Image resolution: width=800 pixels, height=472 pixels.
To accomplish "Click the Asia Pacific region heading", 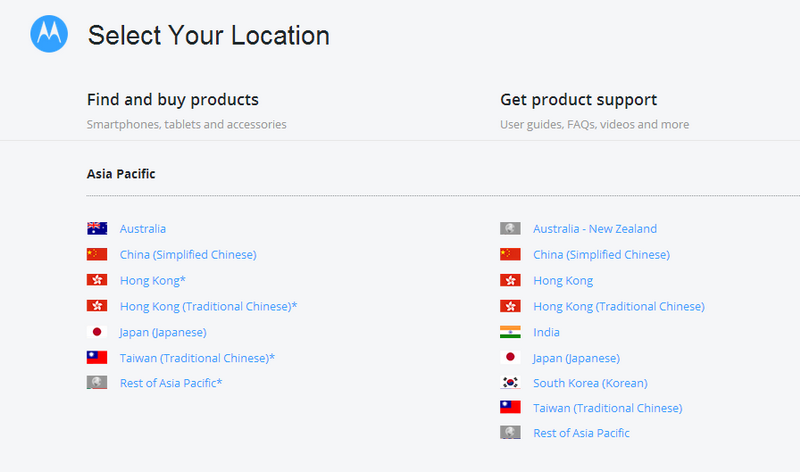I will coord(121,174).
